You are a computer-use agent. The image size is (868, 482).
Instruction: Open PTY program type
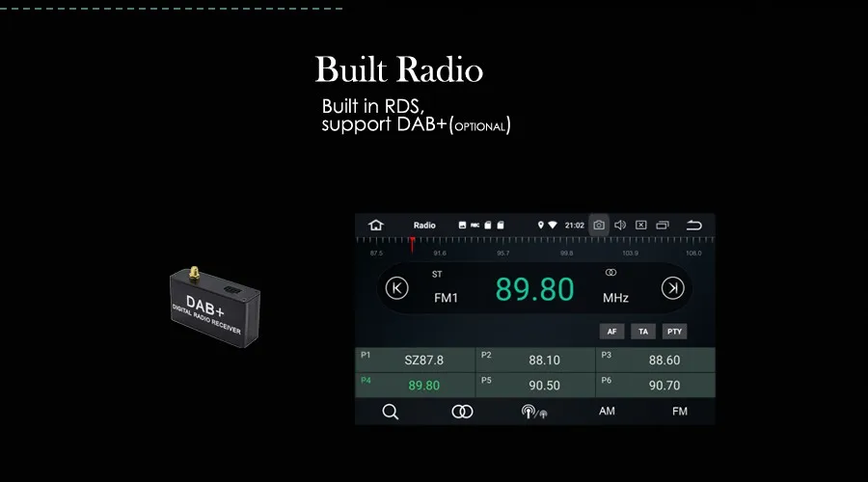(674, 332)
